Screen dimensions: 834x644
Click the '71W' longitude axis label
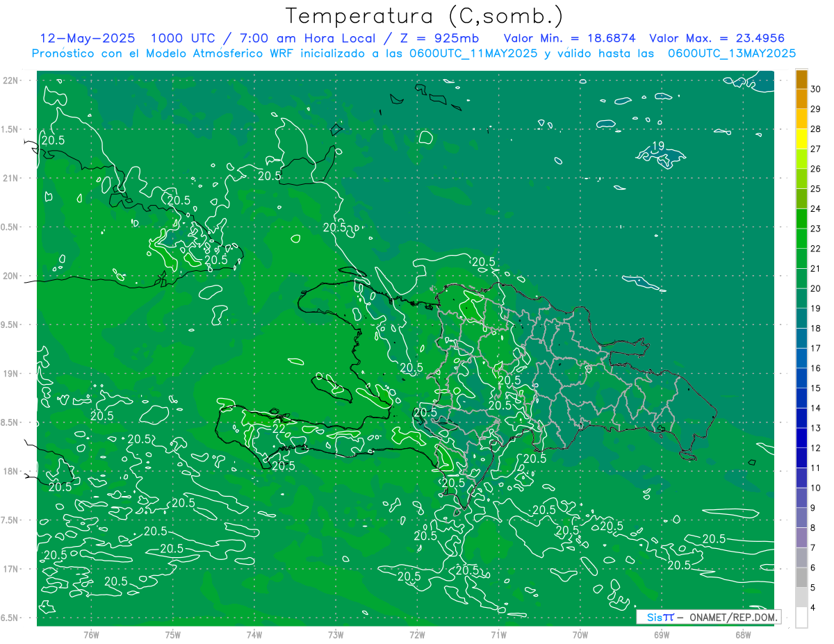(x=498, y=634)
